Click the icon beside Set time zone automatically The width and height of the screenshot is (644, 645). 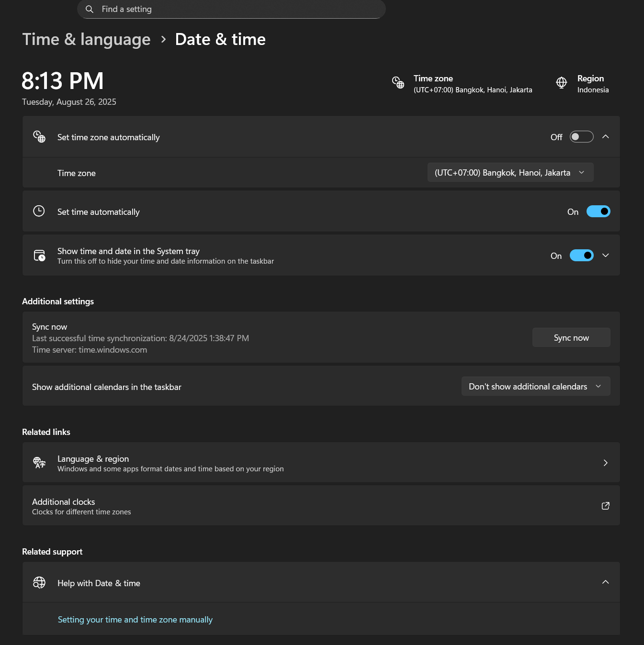point(39,137)
